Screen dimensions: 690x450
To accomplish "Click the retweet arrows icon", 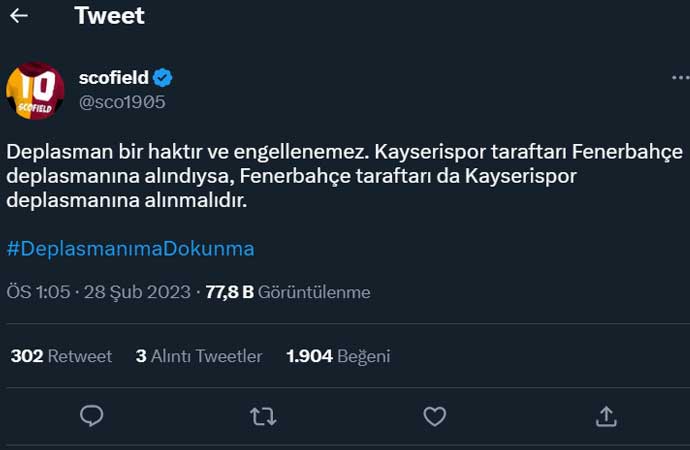I will (263, 415).
